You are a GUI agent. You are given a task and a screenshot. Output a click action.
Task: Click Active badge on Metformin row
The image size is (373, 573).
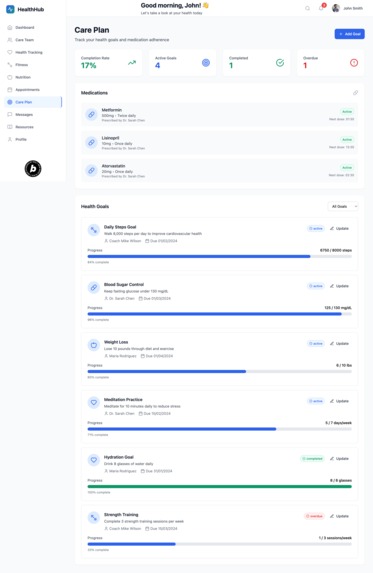[347, 111]
